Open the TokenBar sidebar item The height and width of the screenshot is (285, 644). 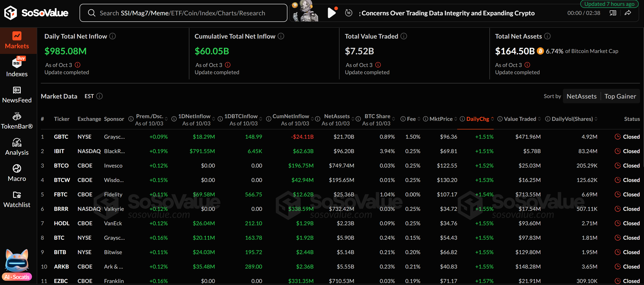tap(17, 121)
